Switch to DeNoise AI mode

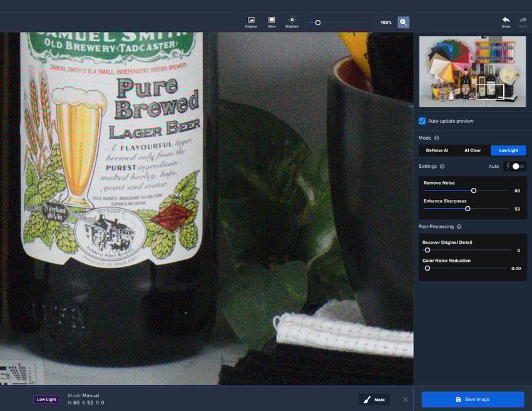pyautogui.click(x=437, y=150)
